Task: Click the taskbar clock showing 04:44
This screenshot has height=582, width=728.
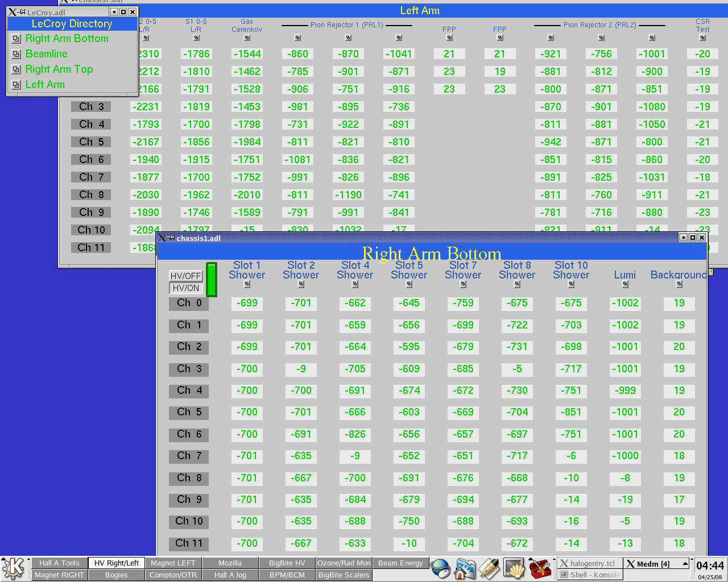Action: (710, 566)
